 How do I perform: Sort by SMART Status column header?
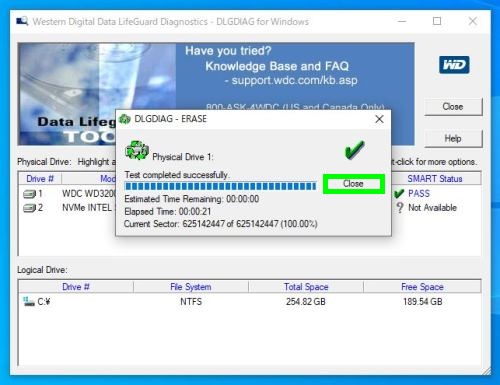pyautogui.click(x=435, y=179)
